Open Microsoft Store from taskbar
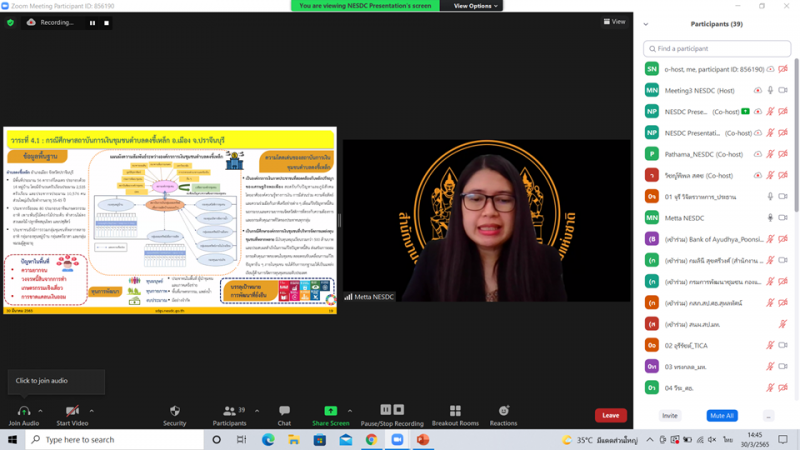Image resolution: width=800 pixels, height=450 pixels. 320,439
